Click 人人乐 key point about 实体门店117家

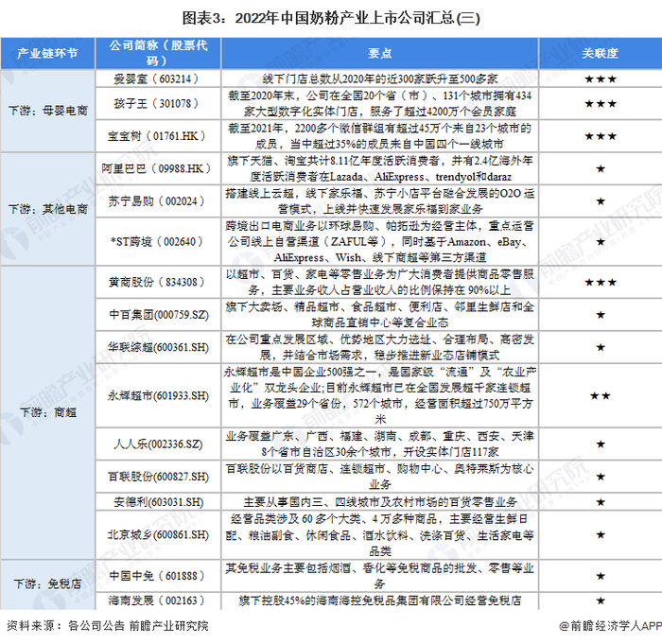click(x=379, y=444)
